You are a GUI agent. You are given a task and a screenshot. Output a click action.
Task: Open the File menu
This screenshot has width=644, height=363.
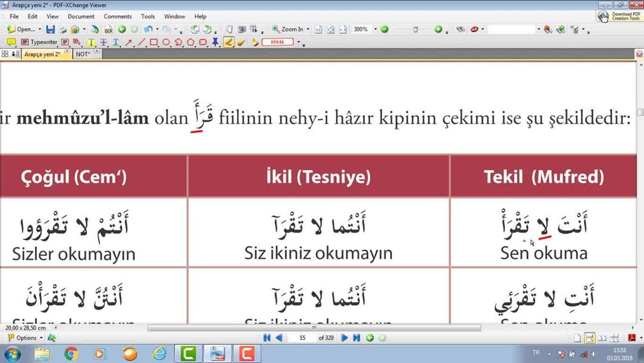tap(14, 16)
